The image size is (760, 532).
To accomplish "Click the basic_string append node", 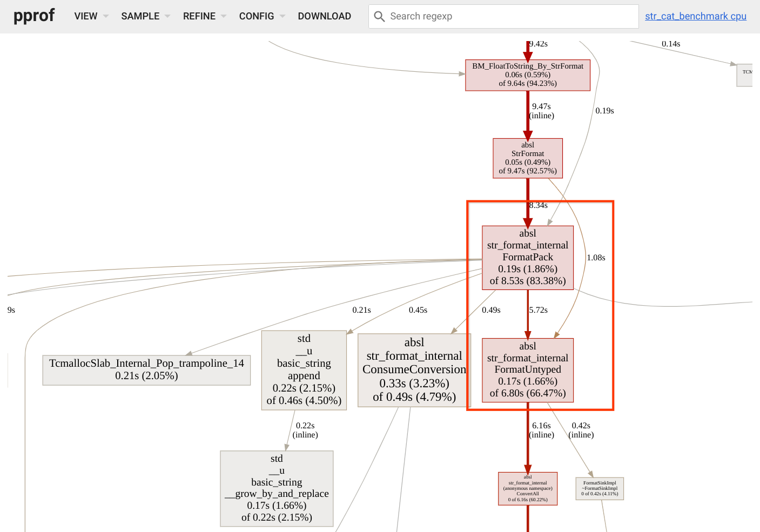I will pyautogui.click(x=304, y=370).
